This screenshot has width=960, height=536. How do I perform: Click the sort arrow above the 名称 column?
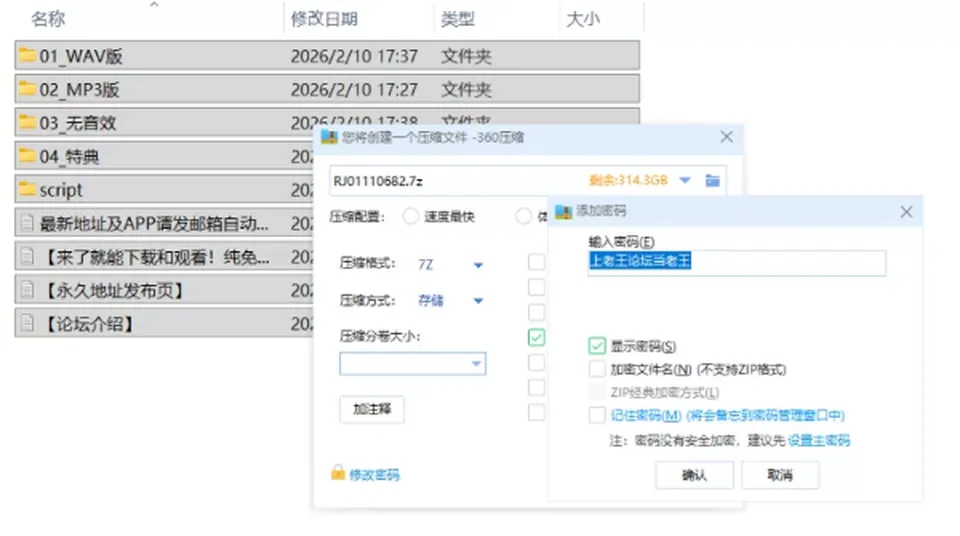[154, 5]
